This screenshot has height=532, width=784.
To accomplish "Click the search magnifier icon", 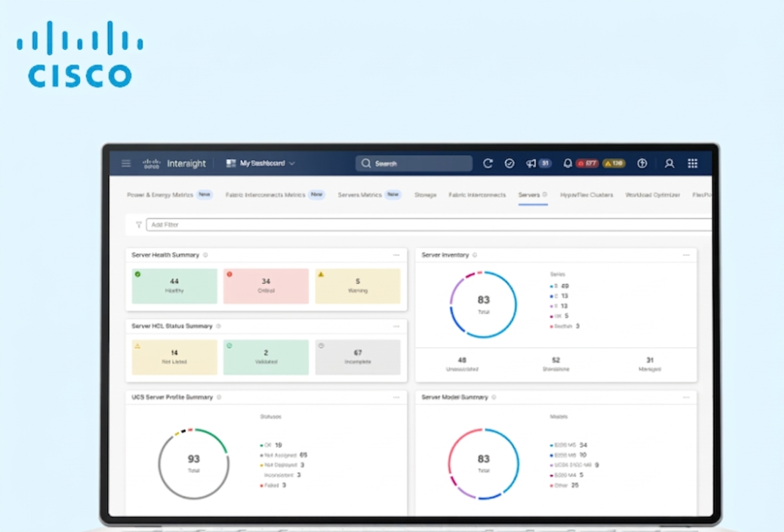I will [366, 164].
